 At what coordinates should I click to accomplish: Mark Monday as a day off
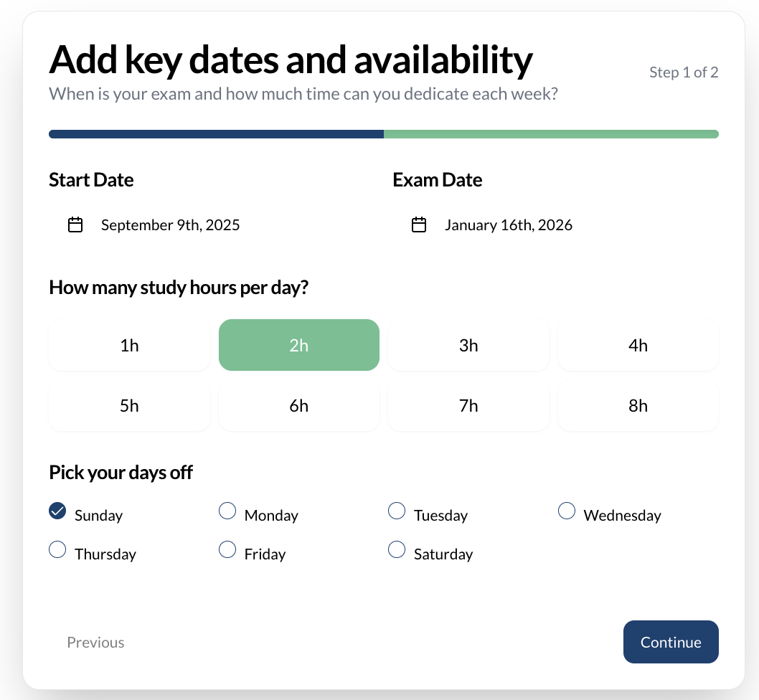pos(227,511)
